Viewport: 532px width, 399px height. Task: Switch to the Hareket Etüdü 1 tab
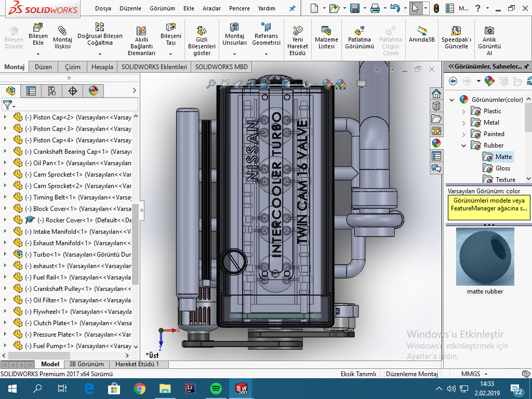137,364
